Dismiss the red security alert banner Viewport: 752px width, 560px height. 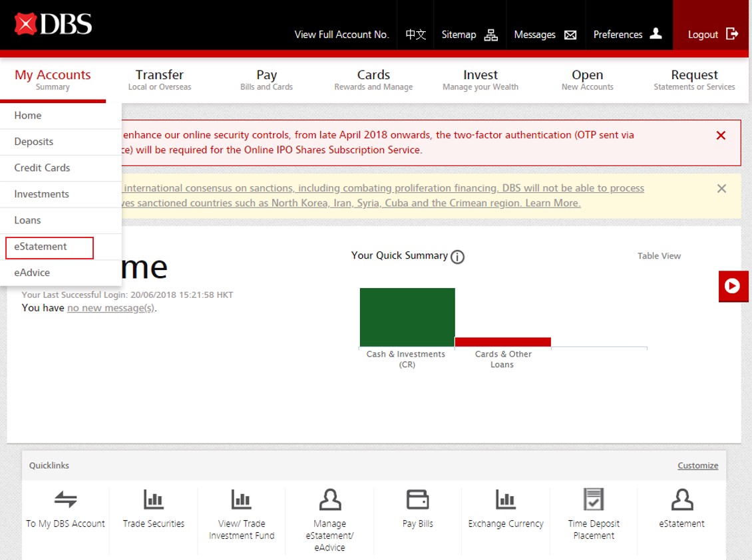(x=721, y=136)
